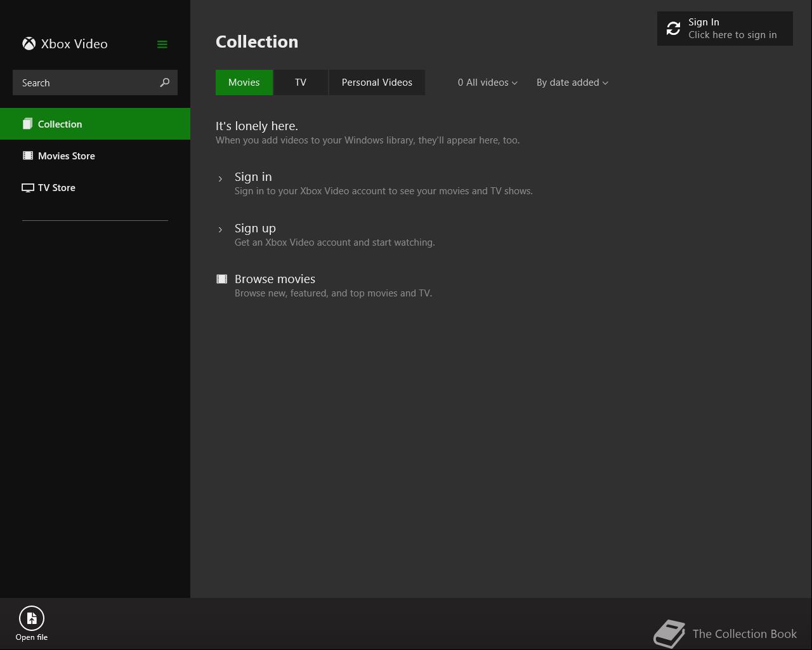812x650 pixels.
Task: Click the Browse movies link
Action: pos(275,279)
